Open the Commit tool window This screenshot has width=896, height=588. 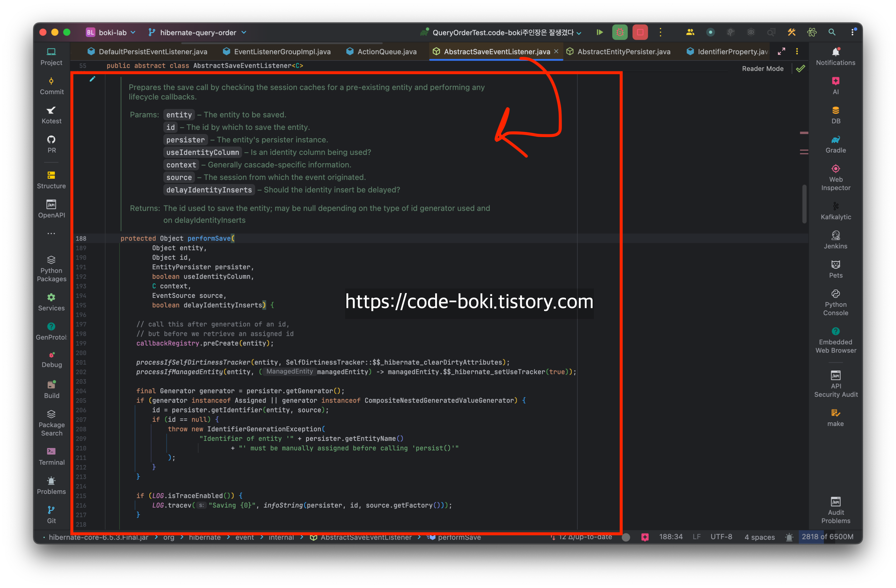(x=52, y=86)
